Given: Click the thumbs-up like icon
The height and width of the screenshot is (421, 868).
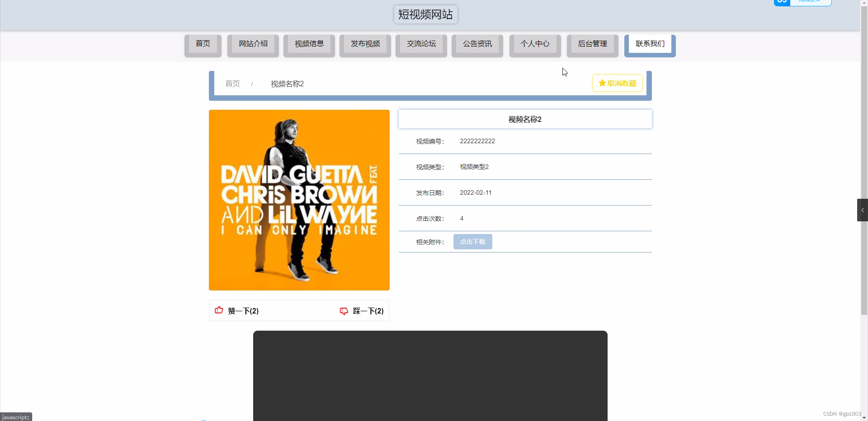Looking at the screenshot, I should pos(219,310).
